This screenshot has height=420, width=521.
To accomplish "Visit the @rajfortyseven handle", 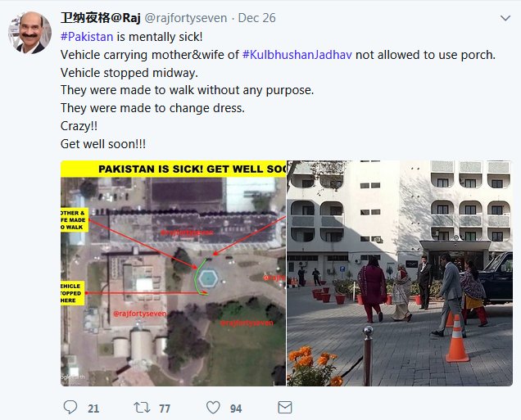I will click(186, 18).
